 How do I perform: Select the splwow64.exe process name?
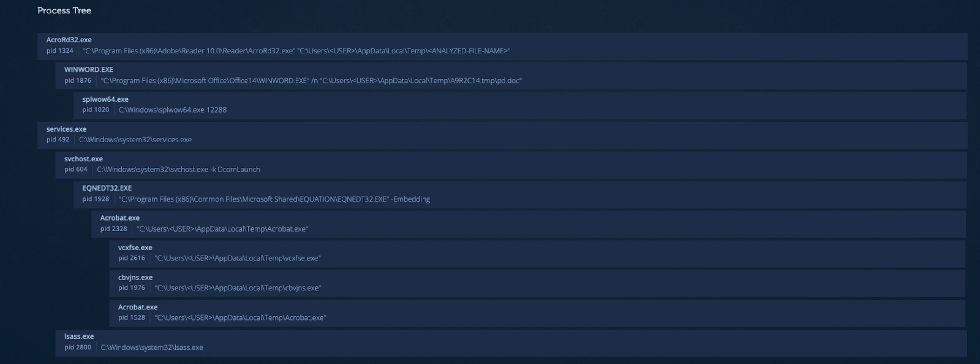pos(105,99)
